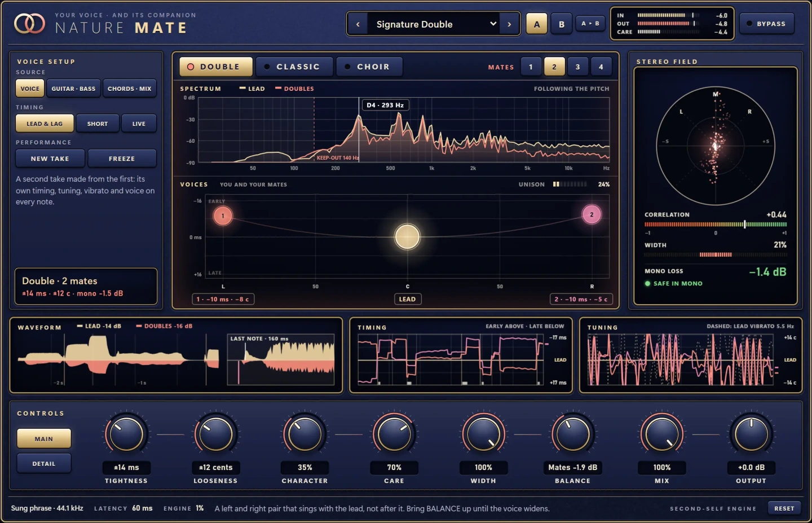Open the Signature Double preset dropdown
This screenshot has width=812, height=523.
click(x=434, y=24)
